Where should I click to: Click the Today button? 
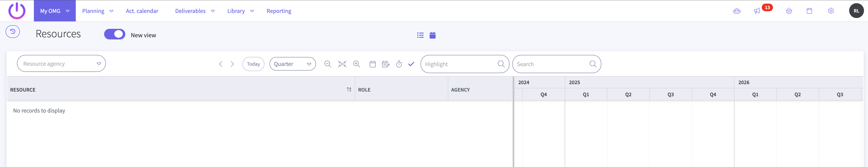(253, 64)
